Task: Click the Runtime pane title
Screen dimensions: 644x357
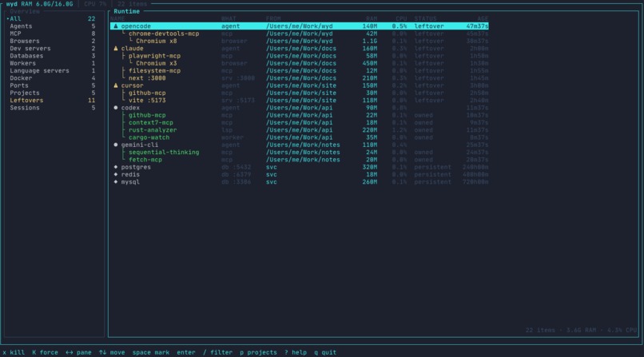Action: (x=126, y=11)
